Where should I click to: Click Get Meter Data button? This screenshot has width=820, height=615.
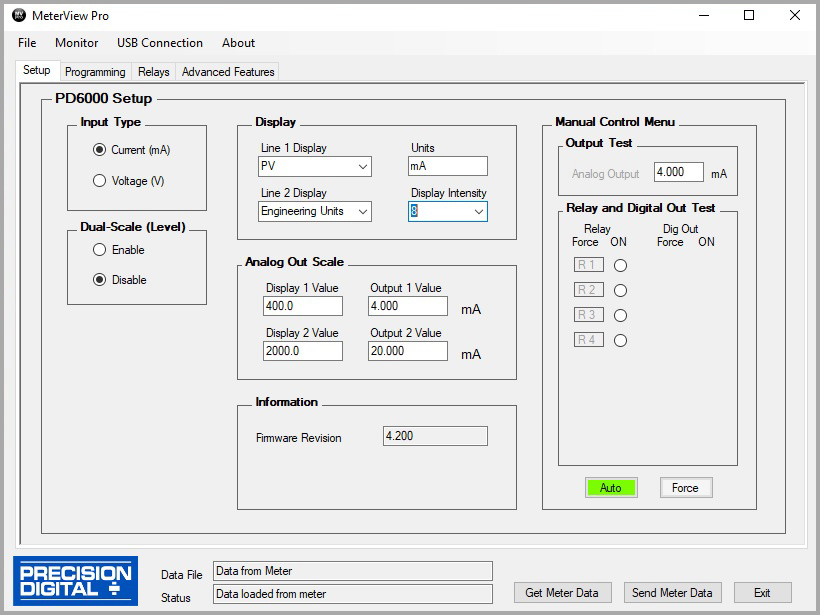[562, 593]
